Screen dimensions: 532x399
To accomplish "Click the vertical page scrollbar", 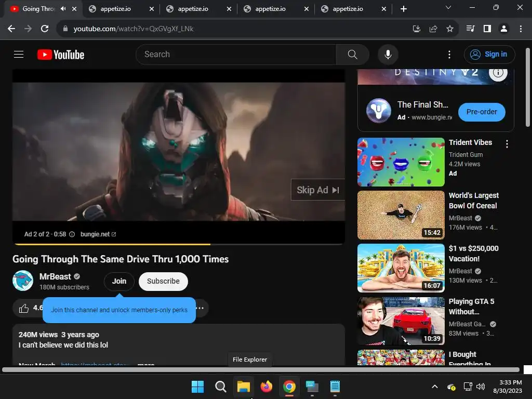I will 528,87.
